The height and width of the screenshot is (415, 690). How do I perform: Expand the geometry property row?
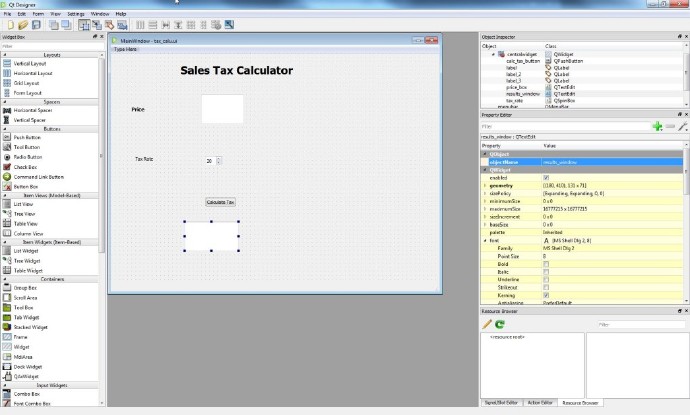pyautogui.click(x=485, y=186)
